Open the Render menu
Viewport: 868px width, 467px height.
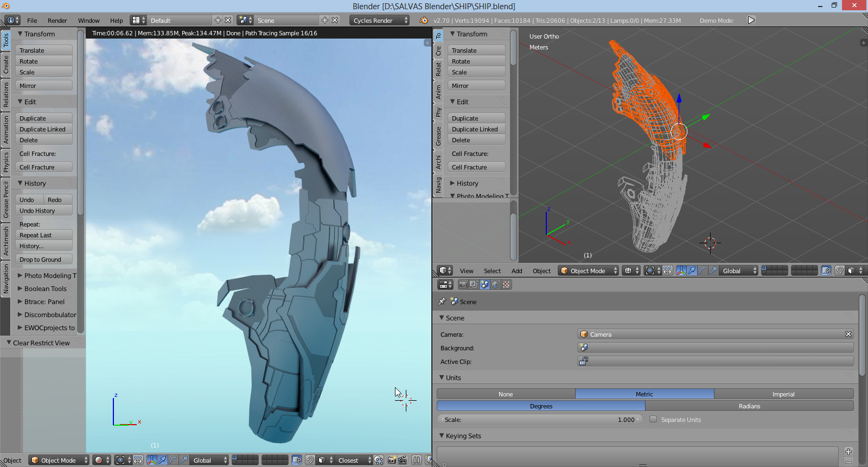click(x=57, y=21)
